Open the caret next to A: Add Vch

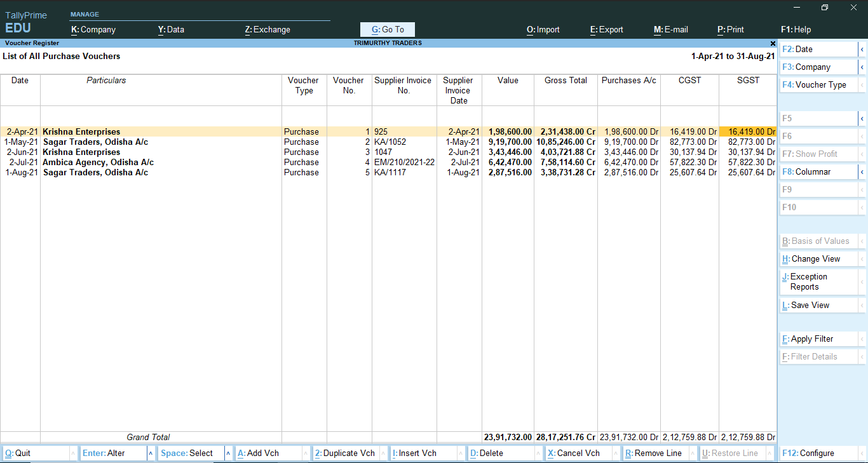[306, 453]
